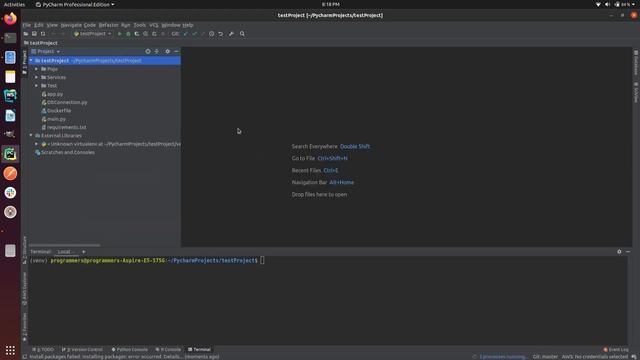Click the Project panel horizontal scrollbar
640x360 pixels.
tap(64, 245)
